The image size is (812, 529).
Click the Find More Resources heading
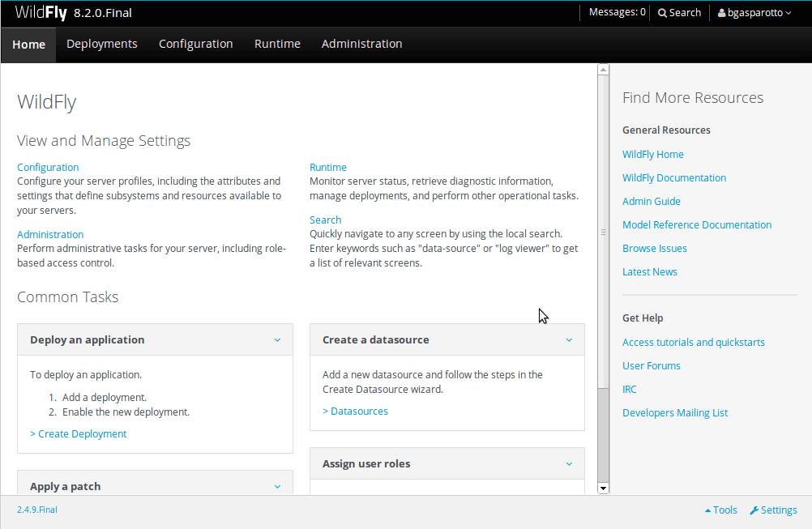(x=692, y=98)
